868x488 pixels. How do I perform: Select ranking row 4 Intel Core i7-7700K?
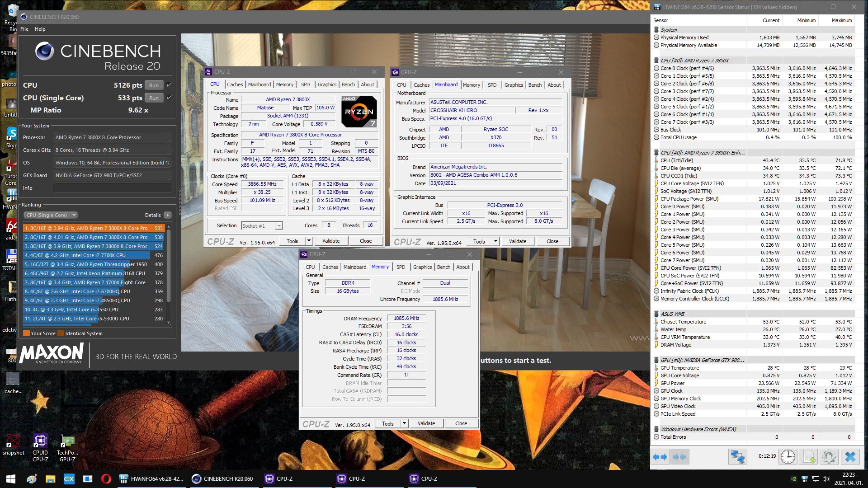93,255
